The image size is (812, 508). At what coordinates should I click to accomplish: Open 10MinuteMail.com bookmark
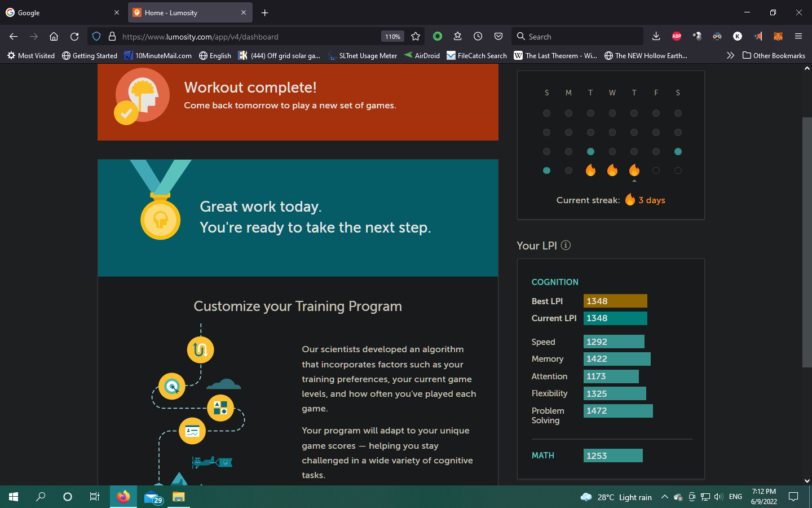point(158,55)
